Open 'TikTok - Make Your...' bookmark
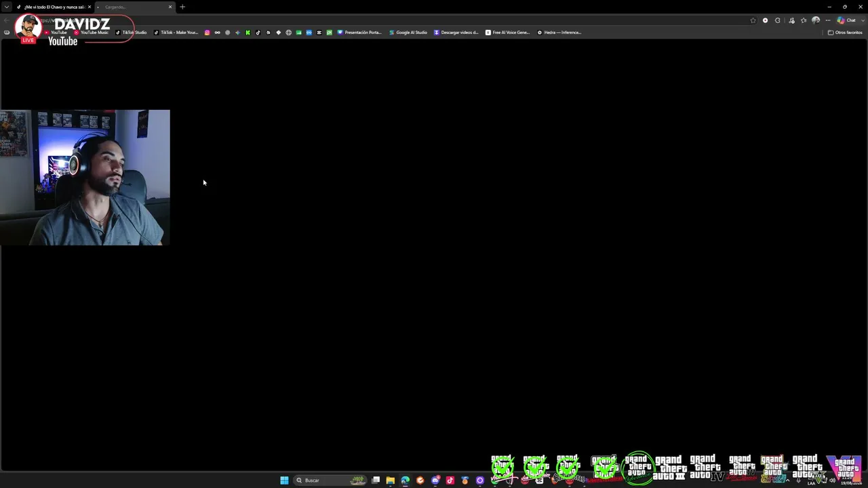Viewport: 868px width, 488px height. 176,33
